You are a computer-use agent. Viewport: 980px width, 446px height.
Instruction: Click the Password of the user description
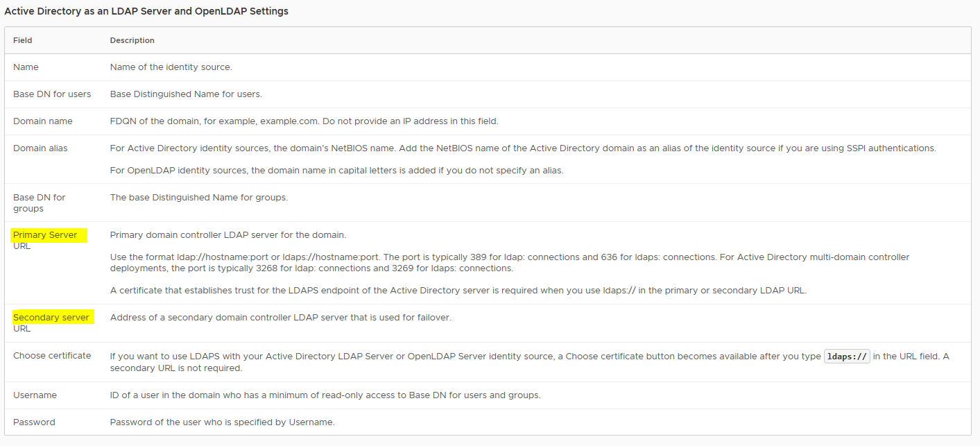(222, 422)
